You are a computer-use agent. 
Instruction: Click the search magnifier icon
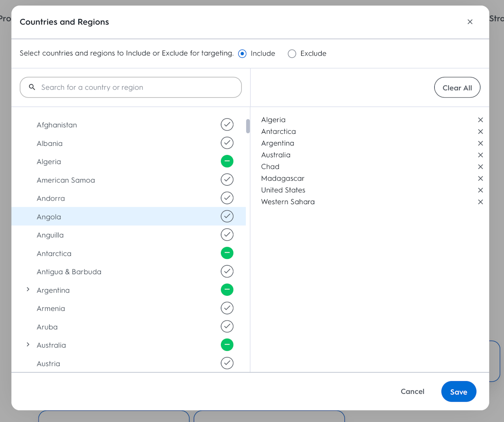click(x=32, y=87)
